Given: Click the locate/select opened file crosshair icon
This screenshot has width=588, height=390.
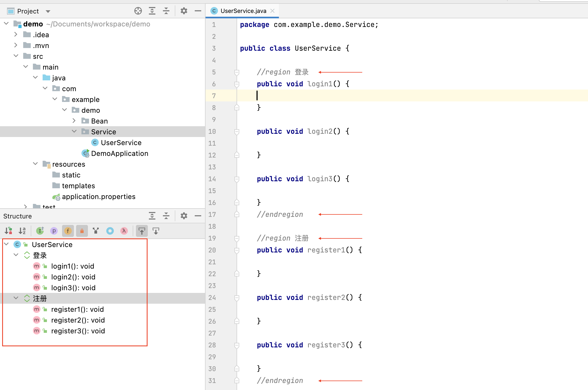Looking at the screenshot, I should point(138,11).
